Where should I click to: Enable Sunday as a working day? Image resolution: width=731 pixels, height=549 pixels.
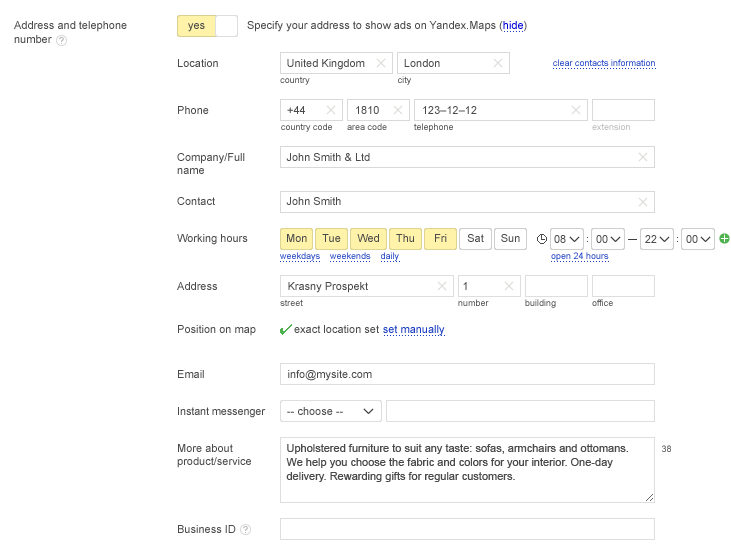click(x=510, y=238)
